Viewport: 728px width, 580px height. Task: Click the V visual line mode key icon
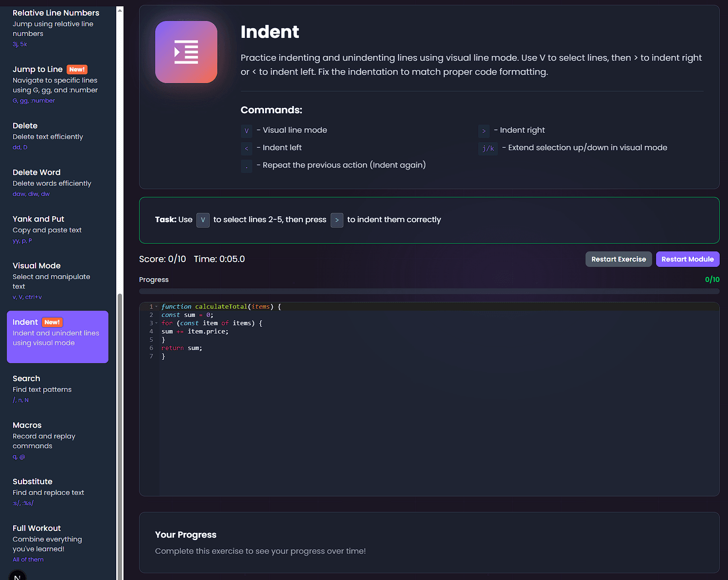click(247, 131)
